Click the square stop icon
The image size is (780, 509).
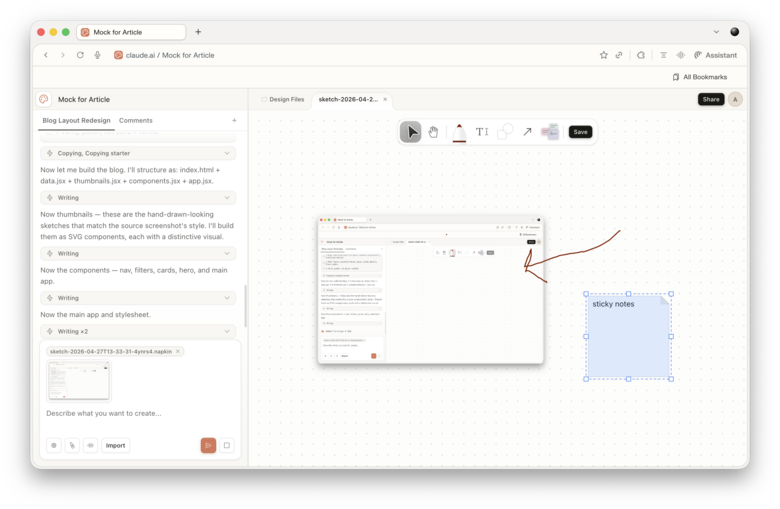[227, 445]
